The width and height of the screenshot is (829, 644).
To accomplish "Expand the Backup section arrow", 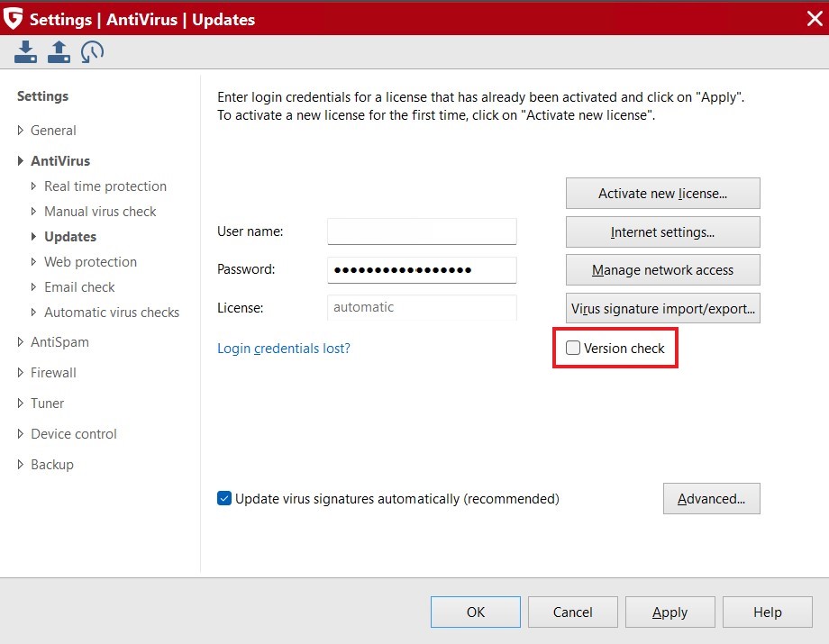I will click(20, 465).
